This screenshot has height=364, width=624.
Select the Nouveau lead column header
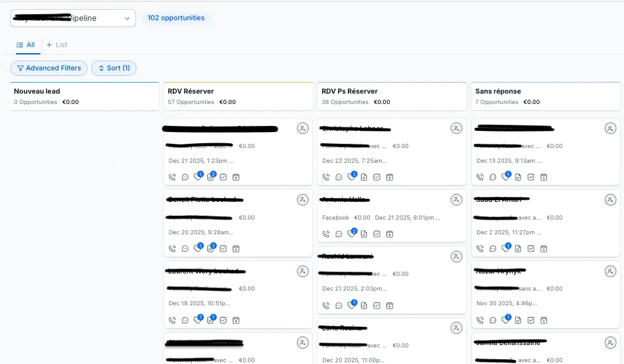point(85,96)
